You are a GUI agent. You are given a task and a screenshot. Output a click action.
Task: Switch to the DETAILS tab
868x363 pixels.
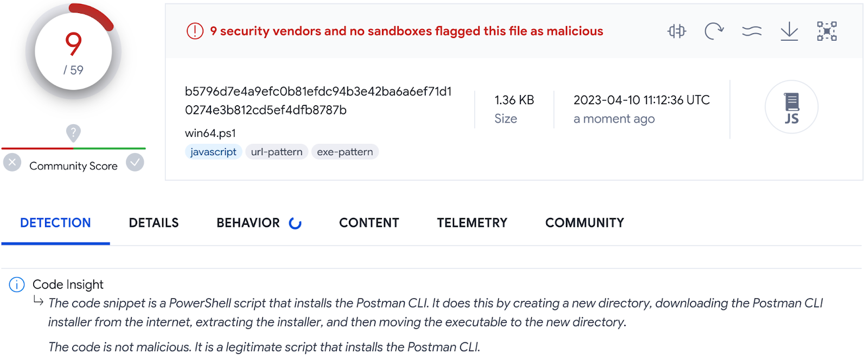[154, 223]
